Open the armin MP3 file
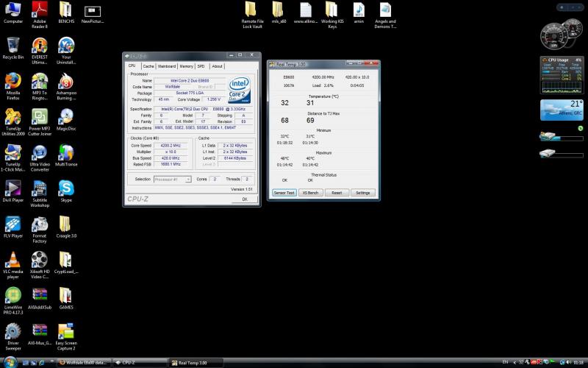588x368 pixels. click(x=359, y=13)
